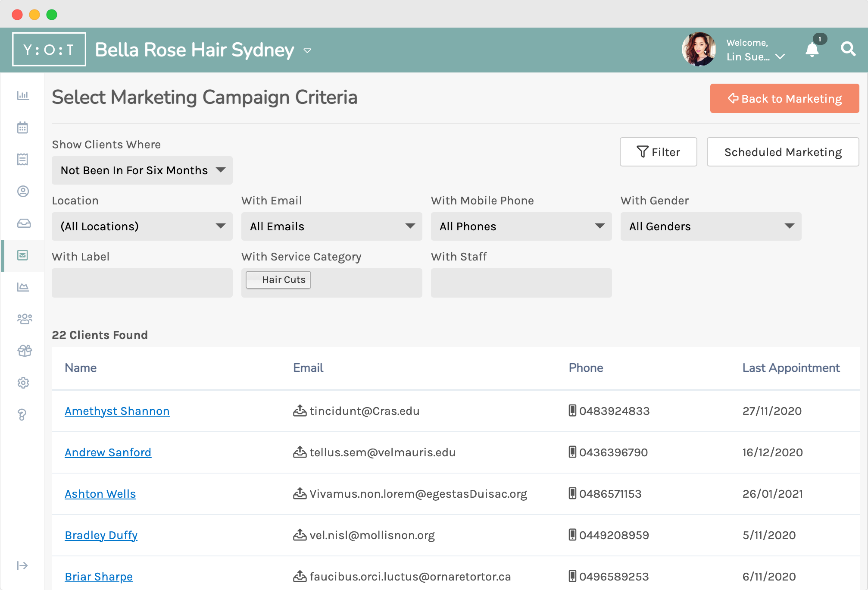Click Lin Sue's profile avatar
Image resolution: width=868 pixels, height=590 pixels.
pos(699,49)
